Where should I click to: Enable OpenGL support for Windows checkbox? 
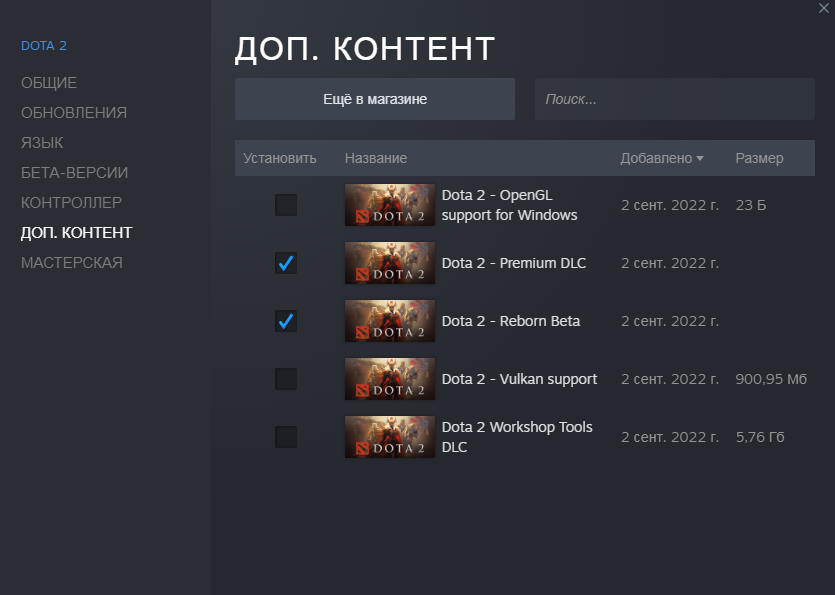[x=285, y=205]
